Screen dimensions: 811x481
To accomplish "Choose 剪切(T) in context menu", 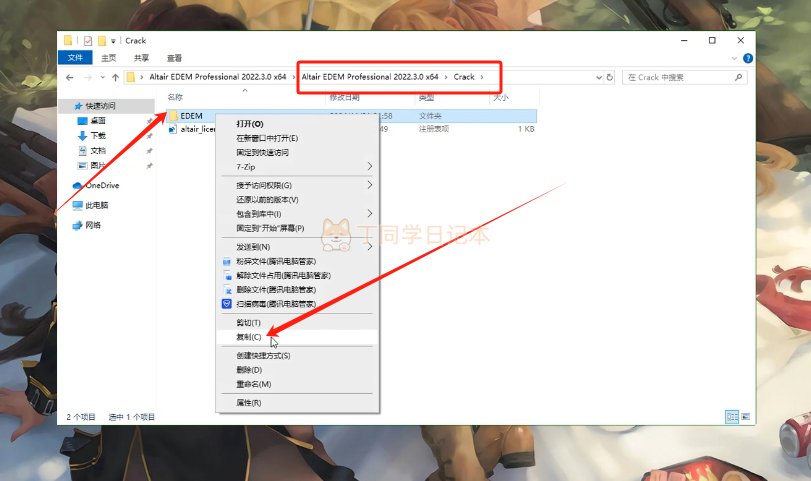I will click(297, 323).
